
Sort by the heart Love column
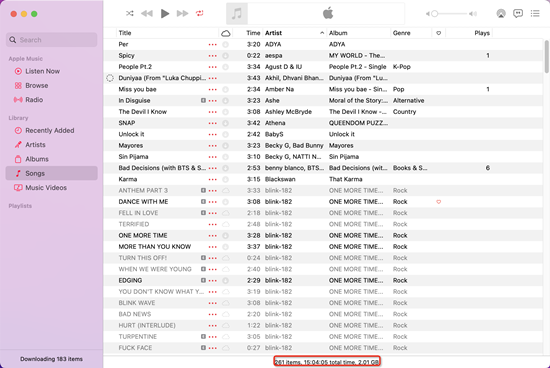(438, 33)
